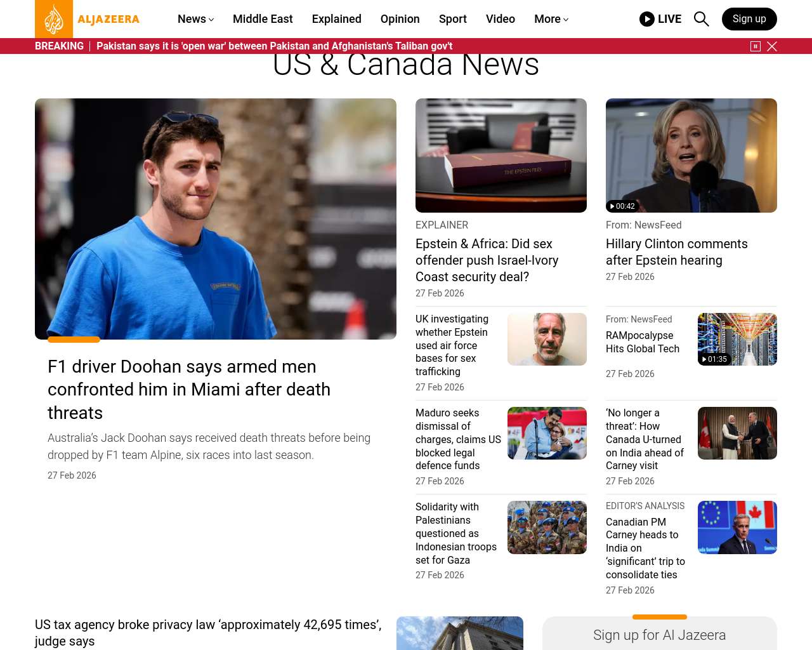Screen dimensions: 812x650
Task: Play the Hillary Clinton video clip
Action: pos(691,156)
